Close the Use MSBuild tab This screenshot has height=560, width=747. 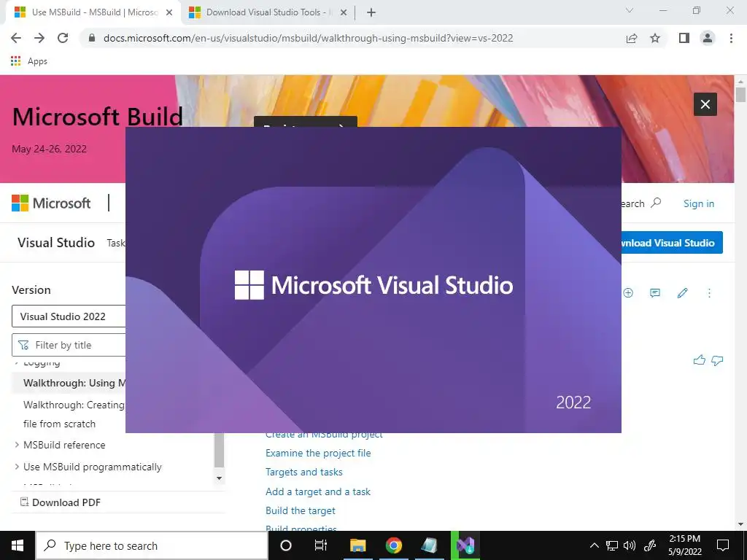click(x=169, y=13)
